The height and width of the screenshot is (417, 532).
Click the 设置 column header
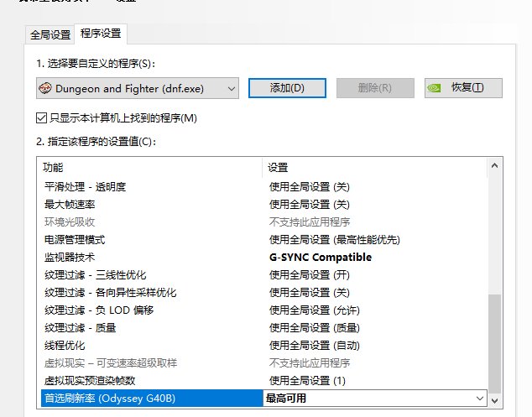click(x=374, y=167)
